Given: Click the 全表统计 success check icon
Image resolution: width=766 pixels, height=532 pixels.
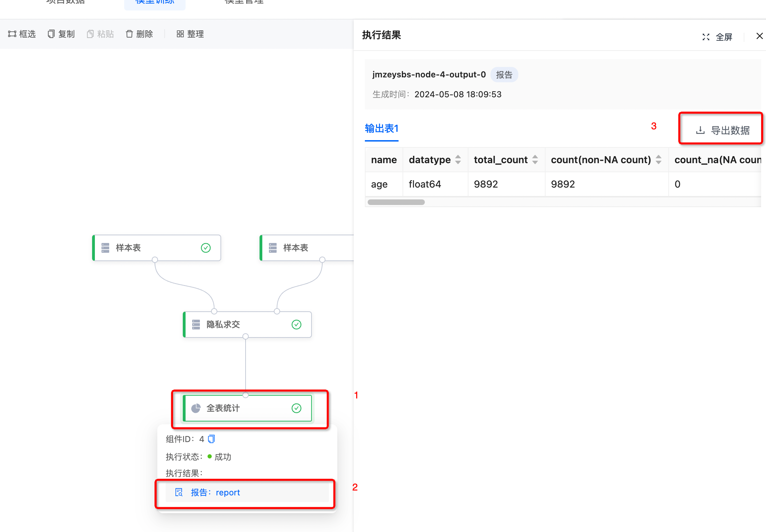Looking at the screenshot, I should pos(296,408).
